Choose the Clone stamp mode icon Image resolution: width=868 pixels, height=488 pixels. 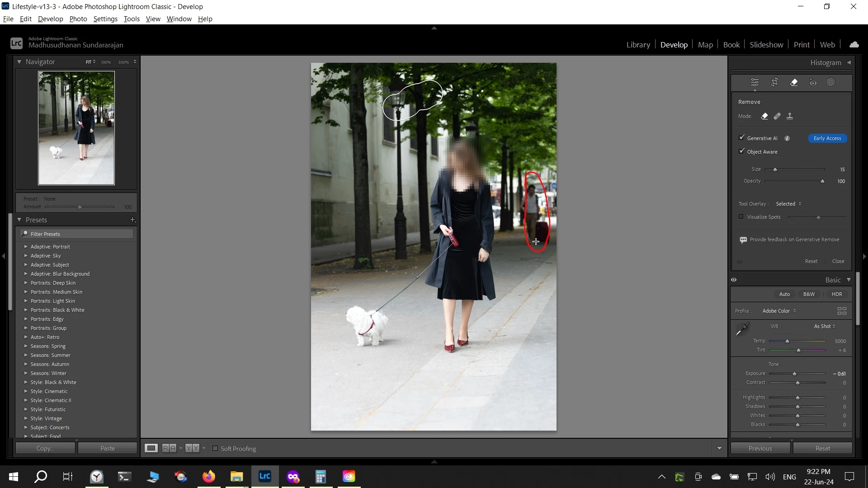coord(790,116)
